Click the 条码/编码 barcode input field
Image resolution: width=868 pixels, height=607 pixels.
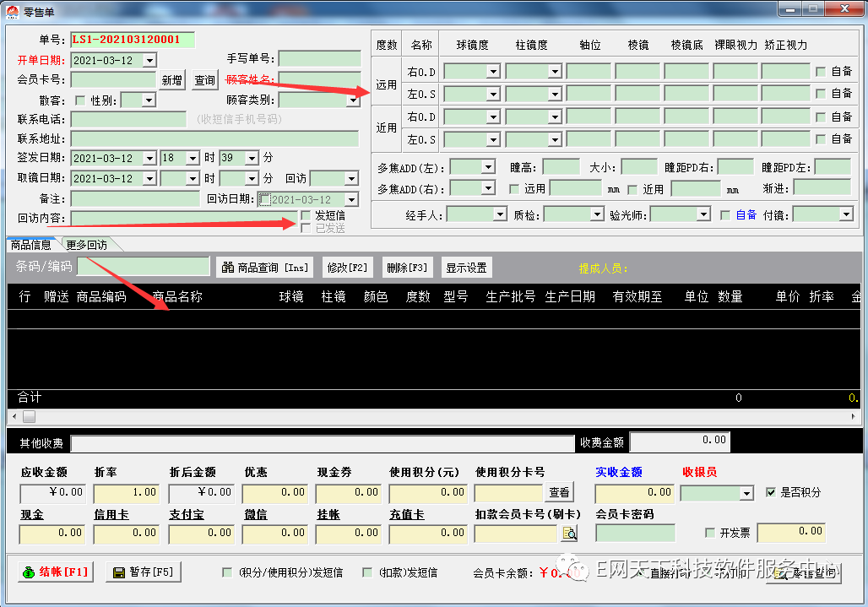[144, 267]
